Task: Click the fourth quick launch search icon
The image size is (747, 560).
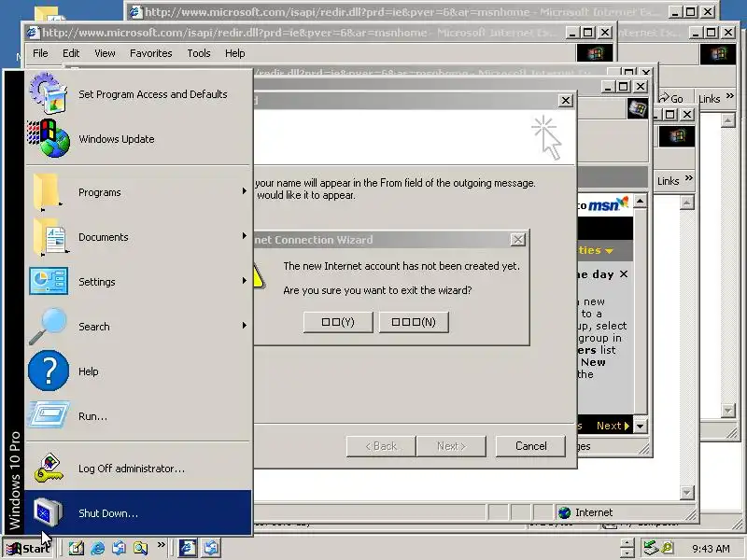Action: click(x=140, y=548)
